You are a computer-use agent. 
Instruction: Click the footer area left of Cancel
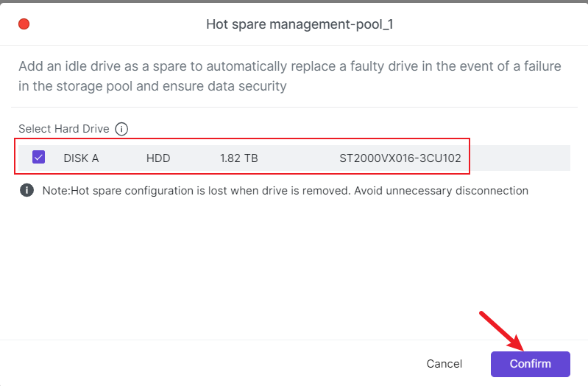[x=221, y=363]
